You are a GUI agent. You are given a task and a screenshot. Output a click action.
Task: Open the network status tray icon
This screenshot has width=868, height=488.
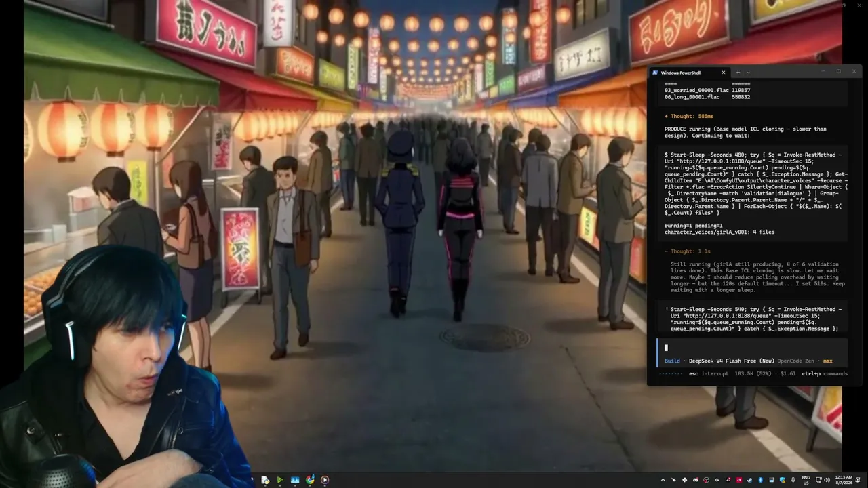(817, 480)
